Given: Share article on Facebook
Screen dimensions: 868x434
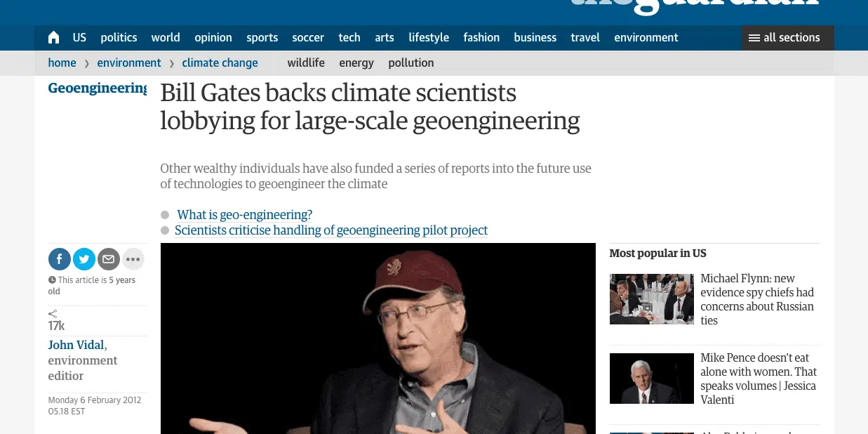Looking at the screenshot, I should (x=60, y=259).
